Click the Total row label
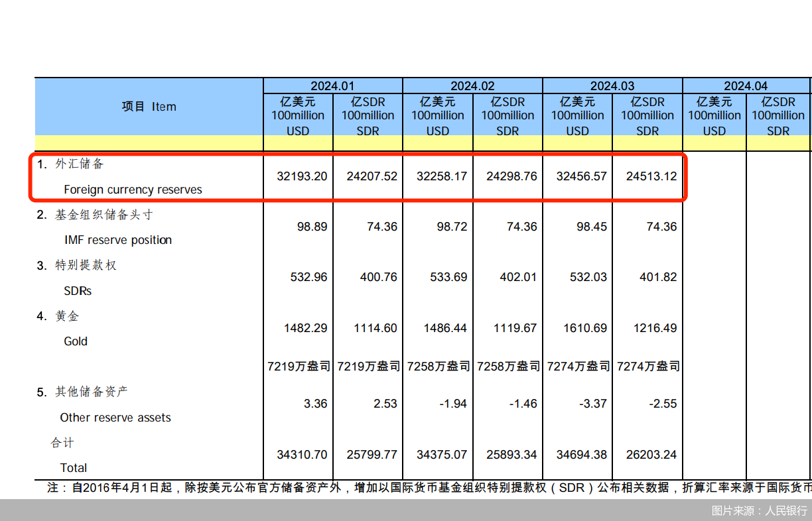The height and width of the screenshot is (521, 812). tap(74, 468)
